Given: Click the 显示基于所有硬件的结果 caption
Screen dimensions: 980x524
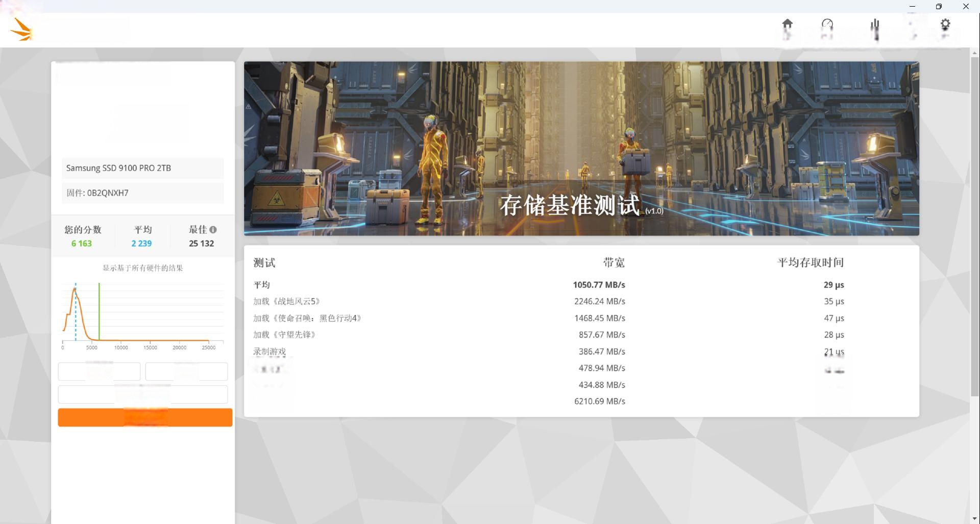Looking at the screenshot, I should coord(143,268).
